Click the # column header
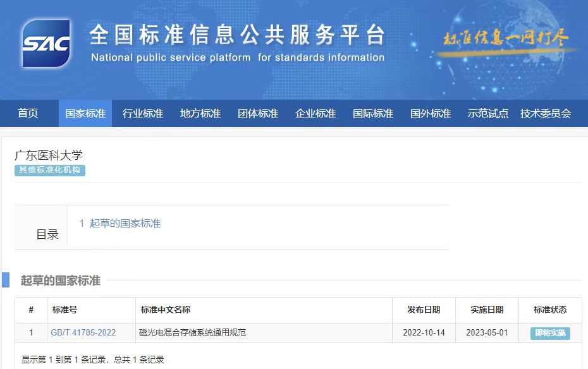This screenshot has height=369, width=588. pos(31,310)
